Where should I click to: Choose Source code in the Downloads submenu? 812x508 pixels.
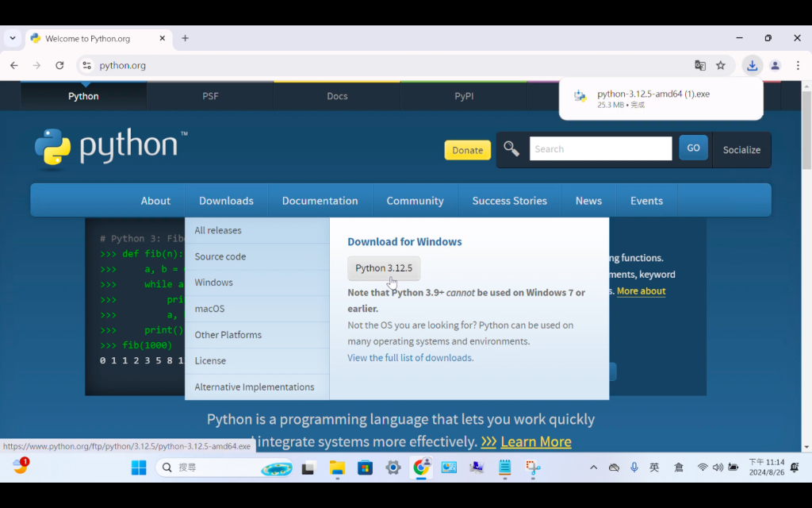click(x=257, y=256)
